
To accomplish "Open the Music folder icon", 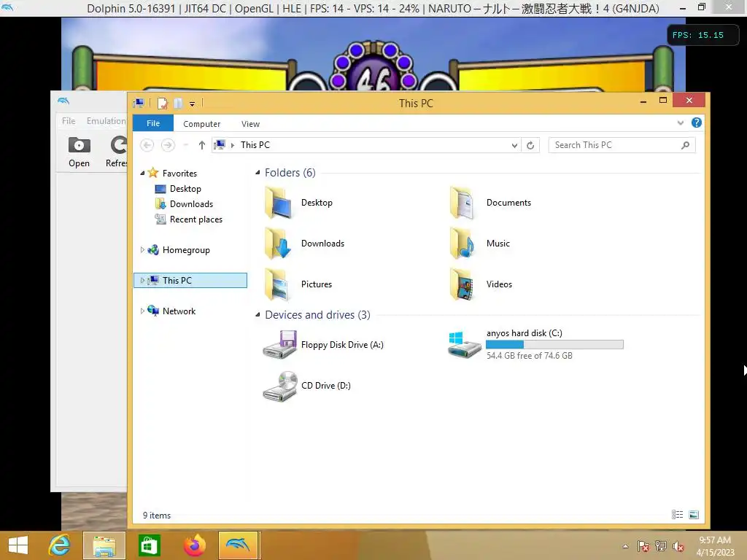I will click(462, 244).
